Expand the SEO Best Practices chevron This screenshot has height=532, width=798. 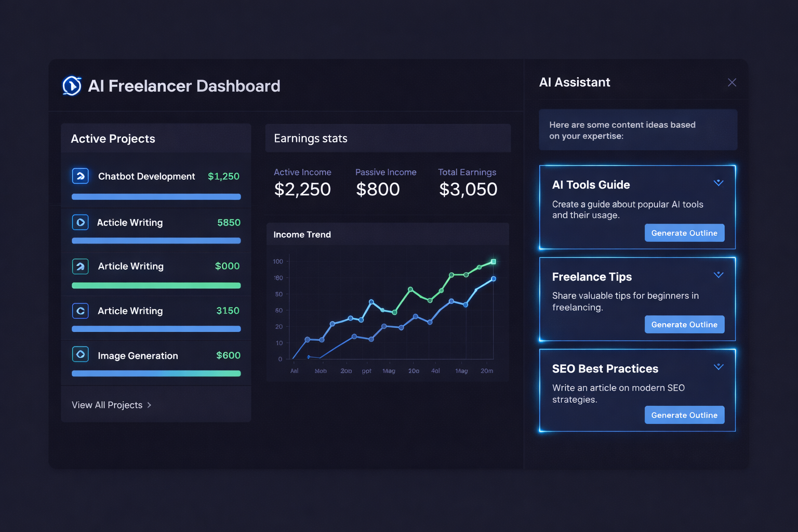pyautogui.click(x=719, y=367)
